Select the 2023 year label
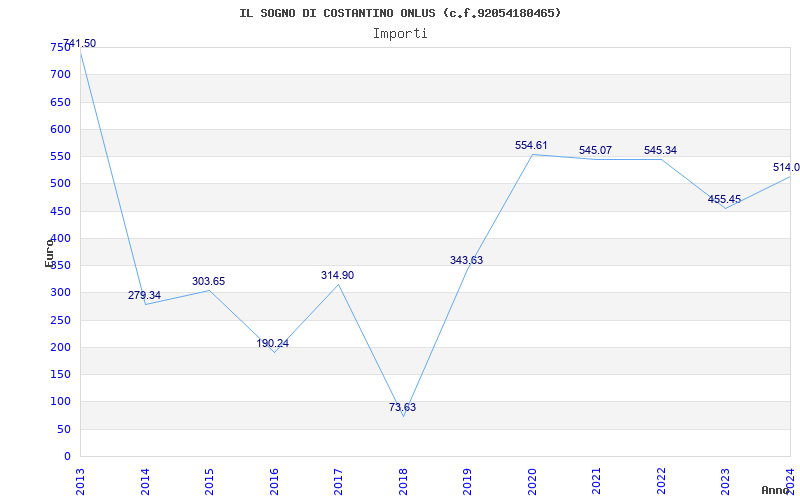800x500 pixels. [x=726, y=481]
